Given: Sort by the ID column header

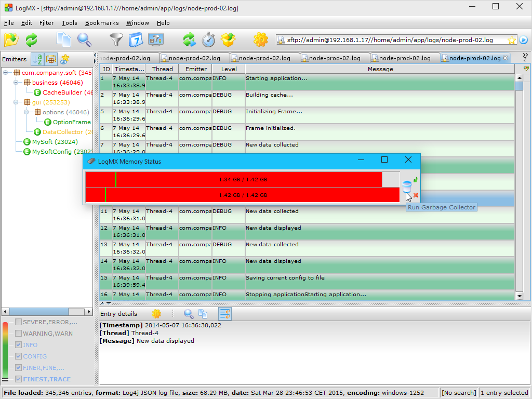Looking at the screenshot, I should click(106, 69).
